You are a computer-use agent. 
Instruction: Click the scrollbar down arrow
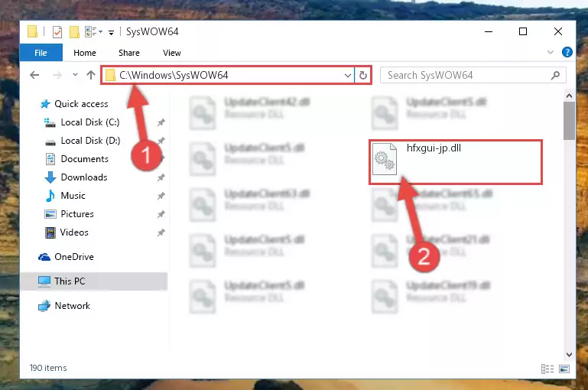point(569,355)
